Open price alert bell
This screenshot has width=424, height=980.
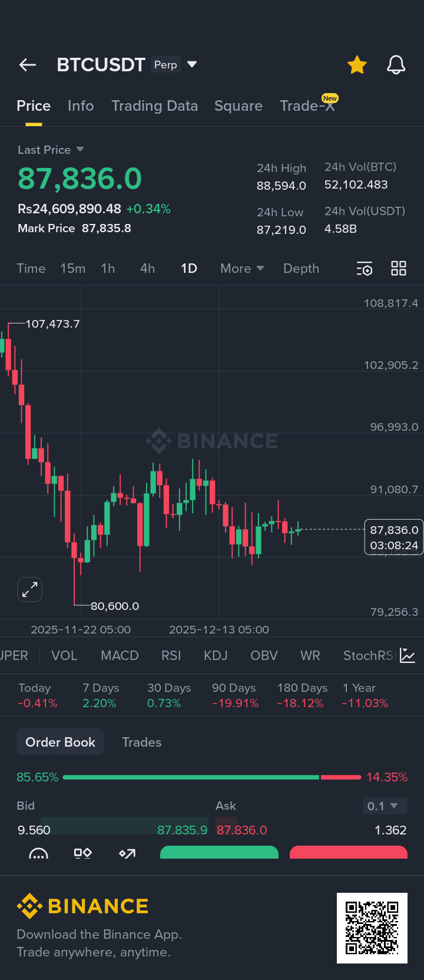(x=396, y=65)
